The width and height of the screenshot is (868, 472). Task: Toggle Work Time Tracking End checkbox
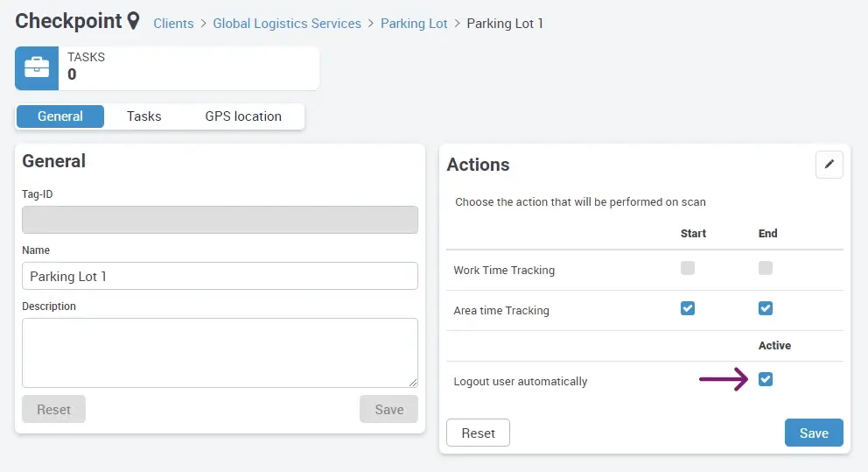pos(766,268)
